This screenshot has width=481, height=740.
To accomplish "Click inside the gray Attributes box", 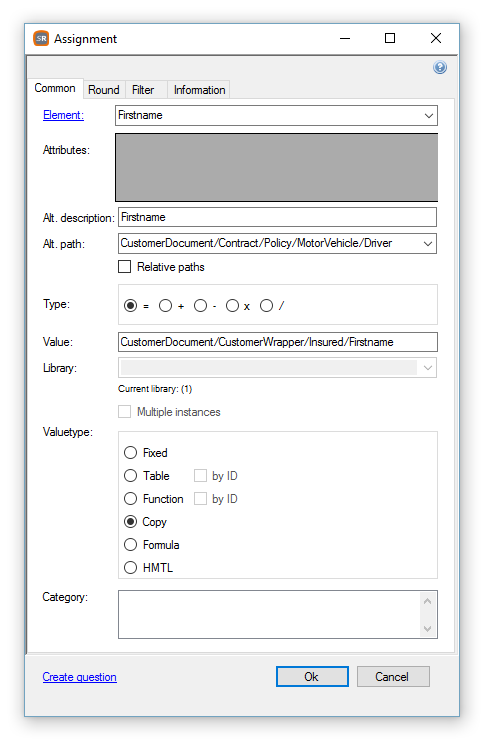I will 277,168.
